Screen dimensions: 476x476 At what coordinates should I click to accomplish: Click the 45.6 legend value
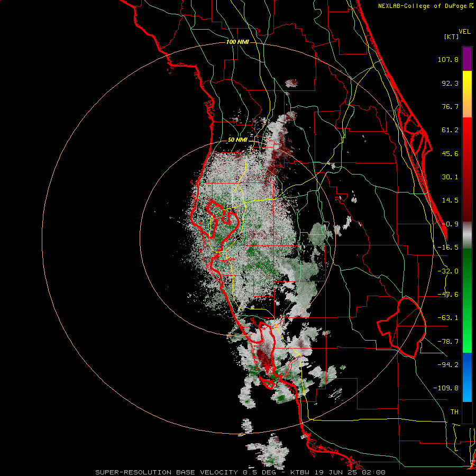pos(450,153)
